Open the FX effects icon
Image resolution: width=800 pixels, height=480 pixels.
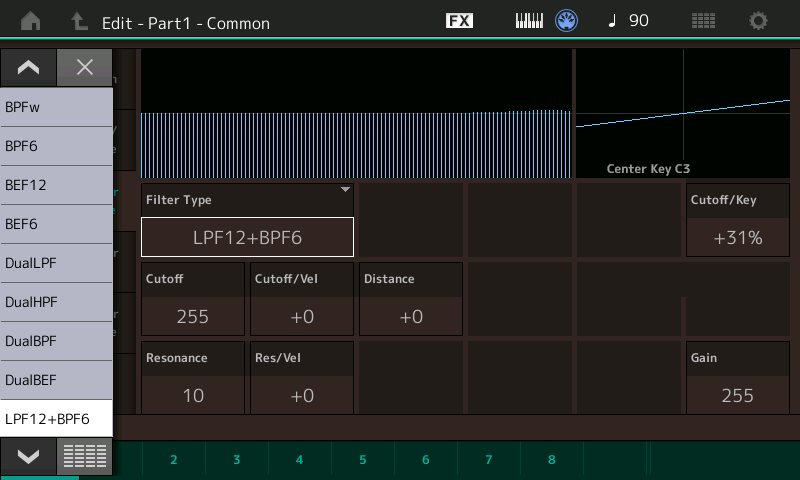(459, 21)
